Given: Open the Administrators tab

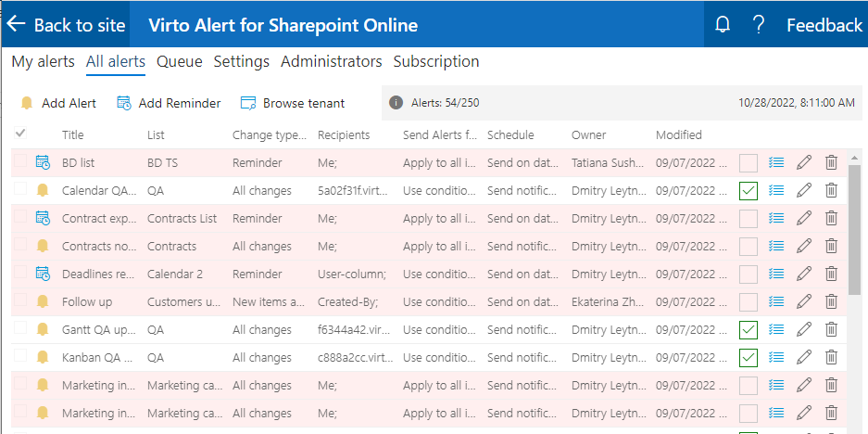Looking at the screenshot, I should point(331,61).
